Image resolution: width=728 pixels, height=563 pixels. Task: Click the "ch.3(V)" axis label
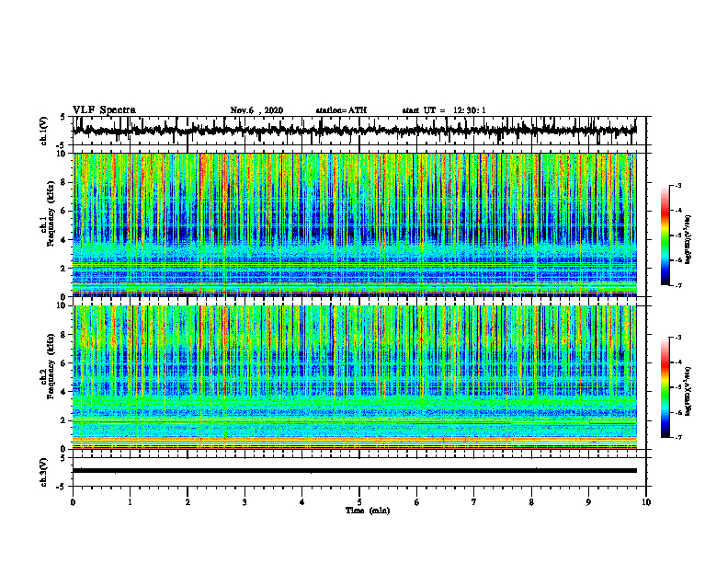43,472
